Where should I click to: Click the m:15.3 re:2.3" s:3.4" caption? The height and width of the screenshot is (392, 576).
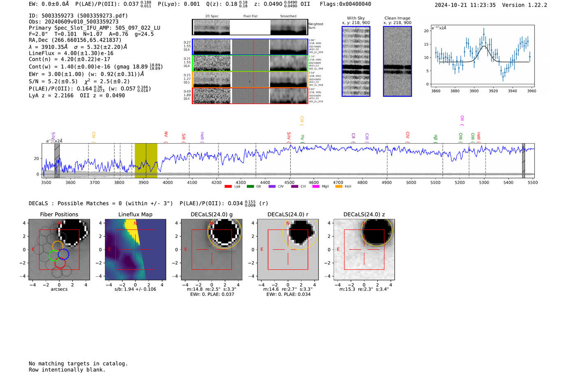coord(364,289)
